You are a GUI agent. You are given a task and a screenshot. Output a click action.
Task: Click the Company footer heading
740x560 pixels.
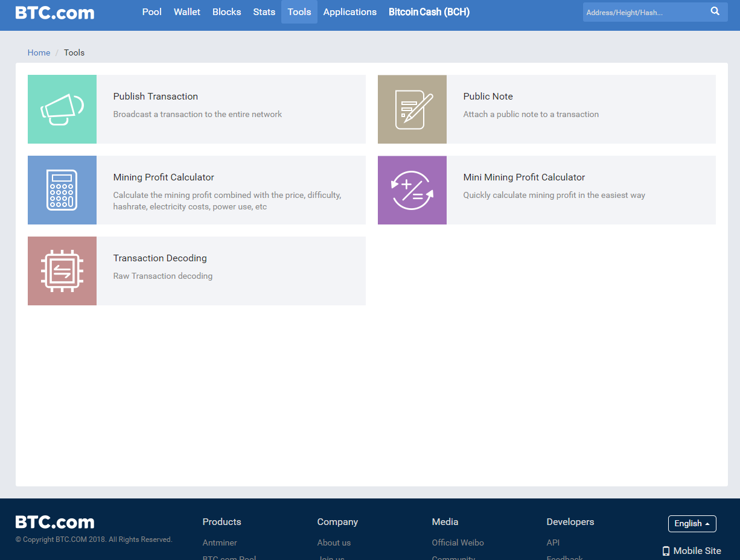pyautogui.click(x=338, y=522)
